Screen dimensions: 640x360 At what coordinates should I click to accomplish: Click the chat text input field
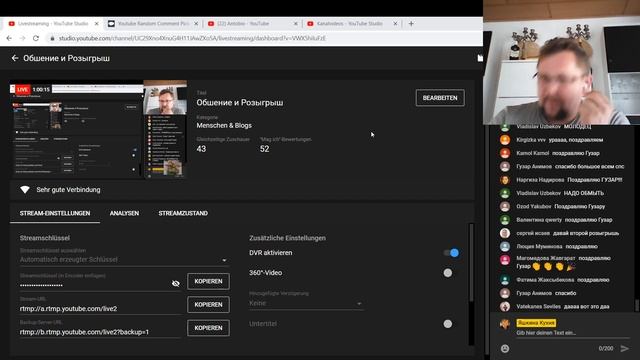(572, 333)
